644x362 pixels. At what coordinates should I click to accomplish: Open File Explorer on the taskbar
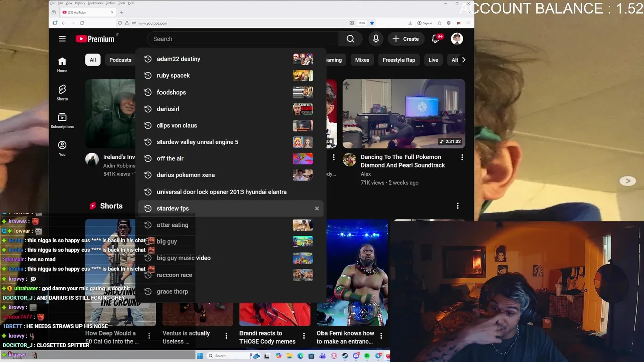(x=289, y=356)
